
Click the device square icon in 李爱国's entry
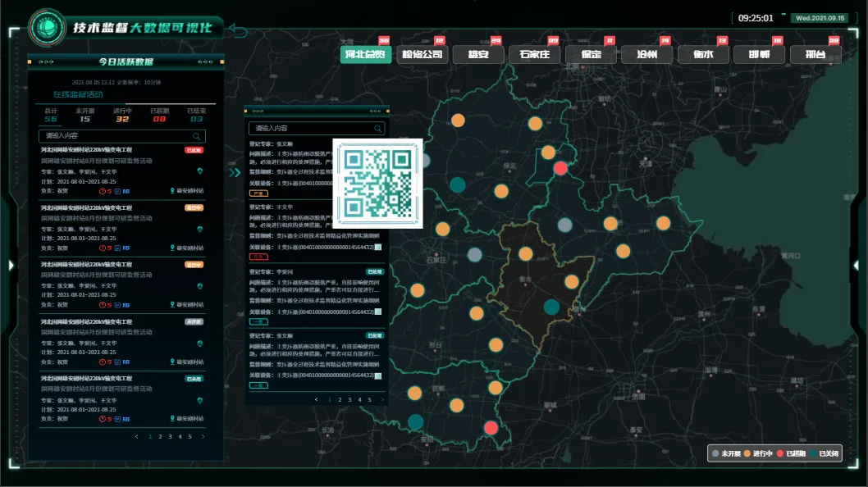(x=378, y=312)
